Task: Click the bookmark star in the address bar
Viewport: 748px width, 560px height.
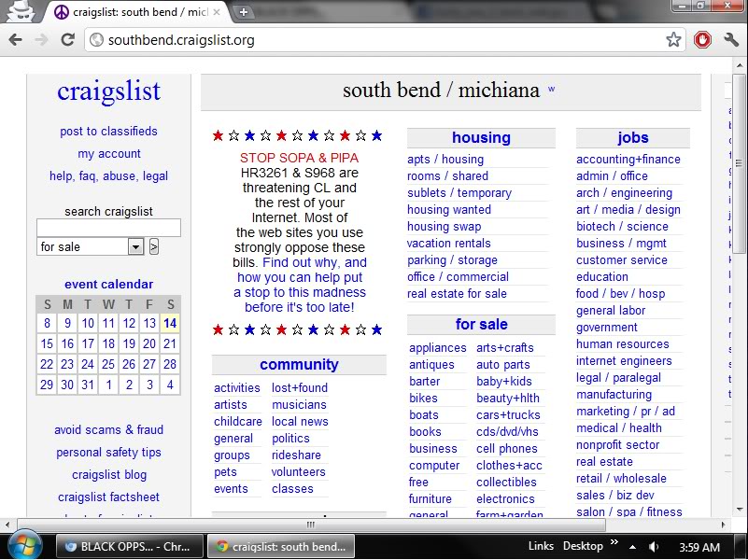Action: click(673, 41)
